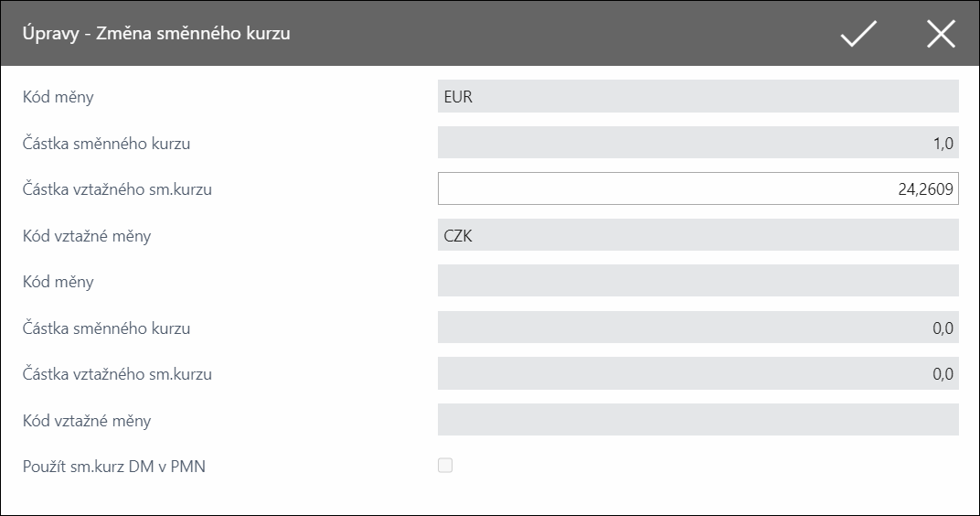980x516 pixels.
Task: Click the first Částka směnného kurzu label
Action: click(x=106, y=144)
